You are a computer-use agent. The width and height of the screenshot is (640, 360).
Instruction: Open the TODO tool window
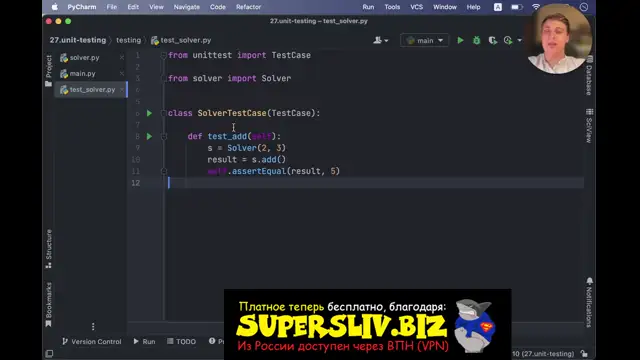coord(182,342)
